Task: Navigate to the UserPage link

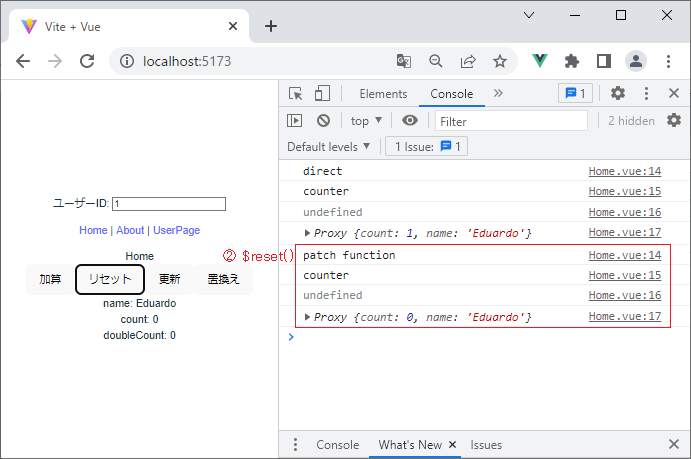Action: click(x=176, y=230)
